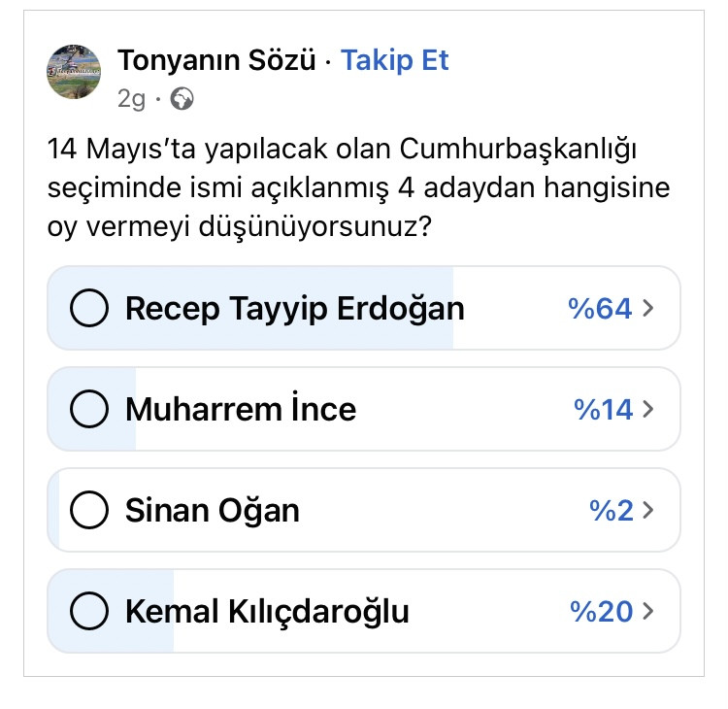Select Kemal Kılıçdaroğlu radio button

(89, 611)
